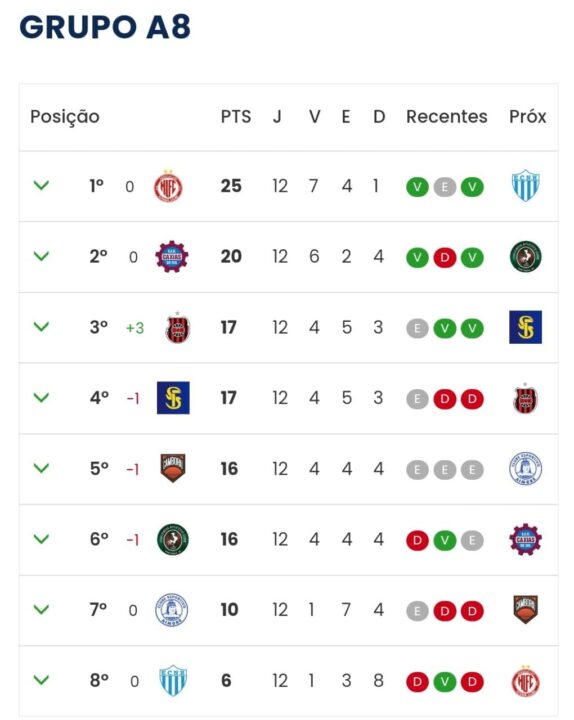Expand the 3rd place row chevron

click(x=41, y=327)
